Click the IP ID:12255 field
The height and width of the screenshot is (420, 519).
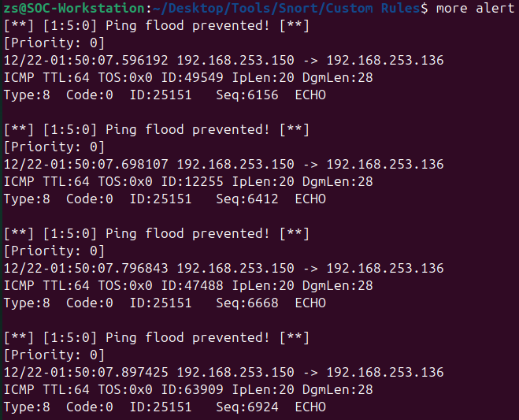[192, 182]
